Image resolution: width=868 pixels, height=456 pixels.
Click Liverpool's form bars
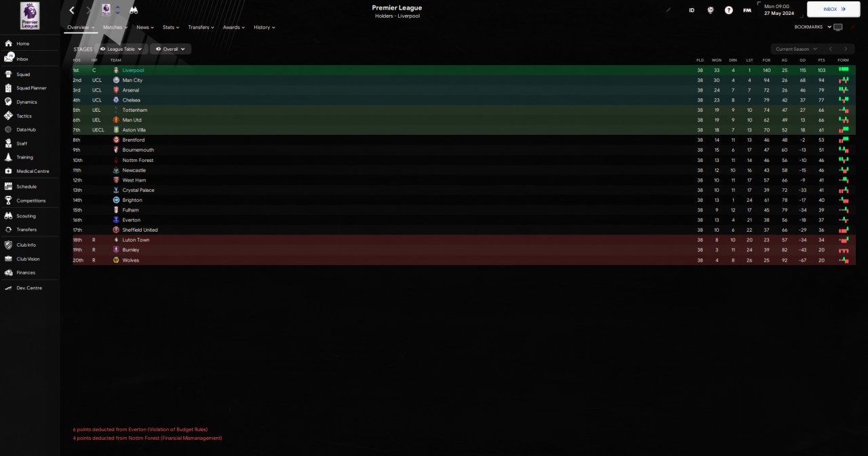point(844,70)
